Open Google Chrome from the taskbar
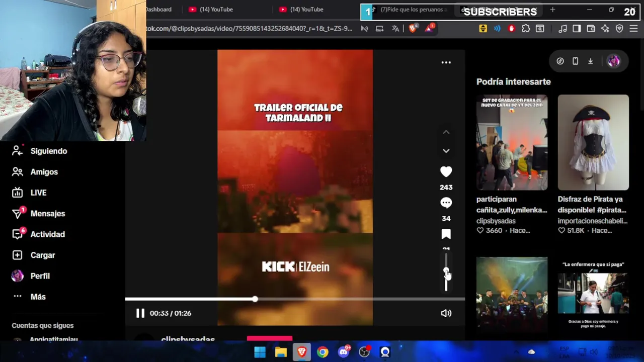 [323, 352]
